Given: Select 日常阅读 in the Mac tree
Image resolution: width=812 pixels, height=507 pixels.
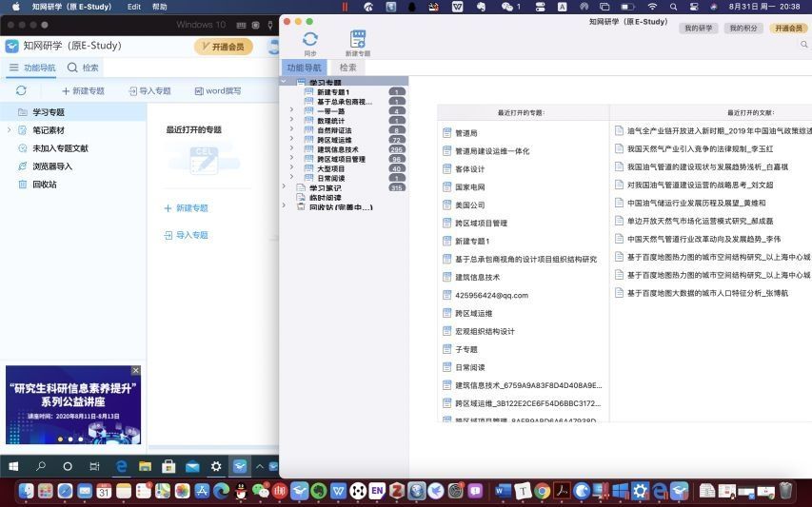Looking at the screenshot, I should (331, 179).
